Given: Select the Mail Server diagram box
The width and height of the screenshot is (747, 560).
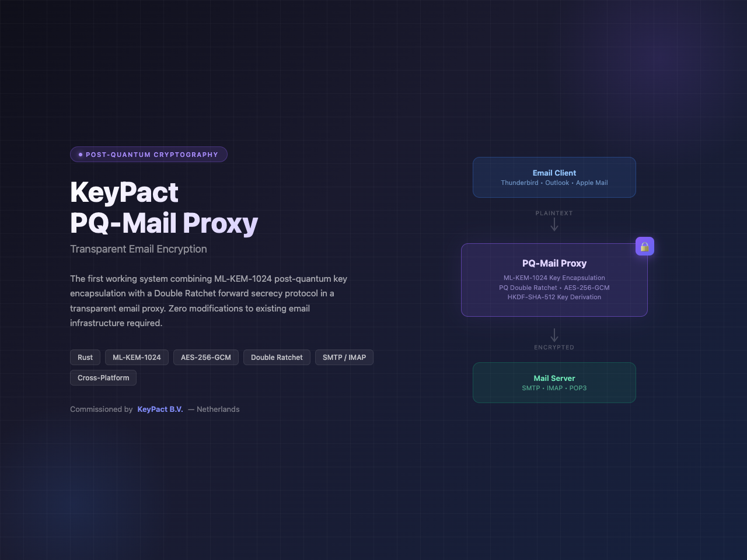Looking at the screenshot, I should pos(554,382).
